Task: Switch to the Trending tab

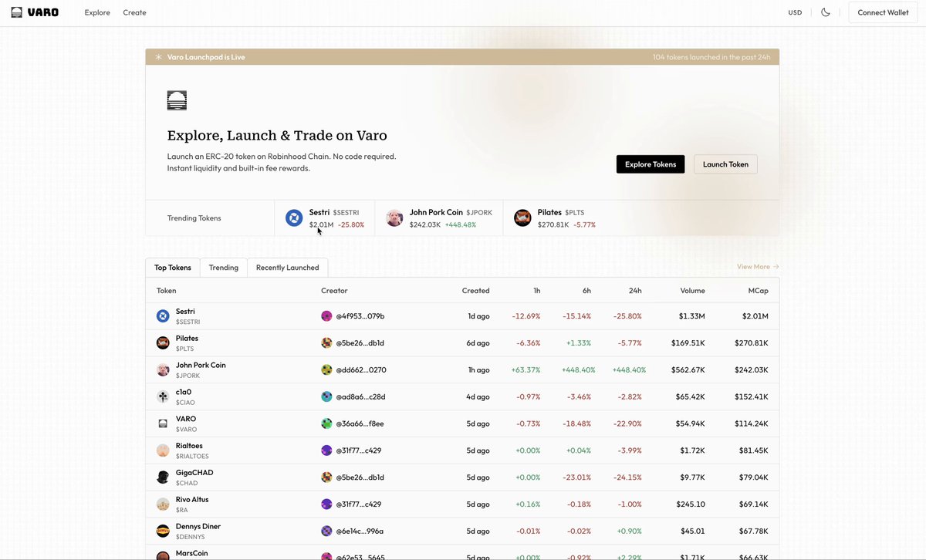Action: click(x=224, y=268)
